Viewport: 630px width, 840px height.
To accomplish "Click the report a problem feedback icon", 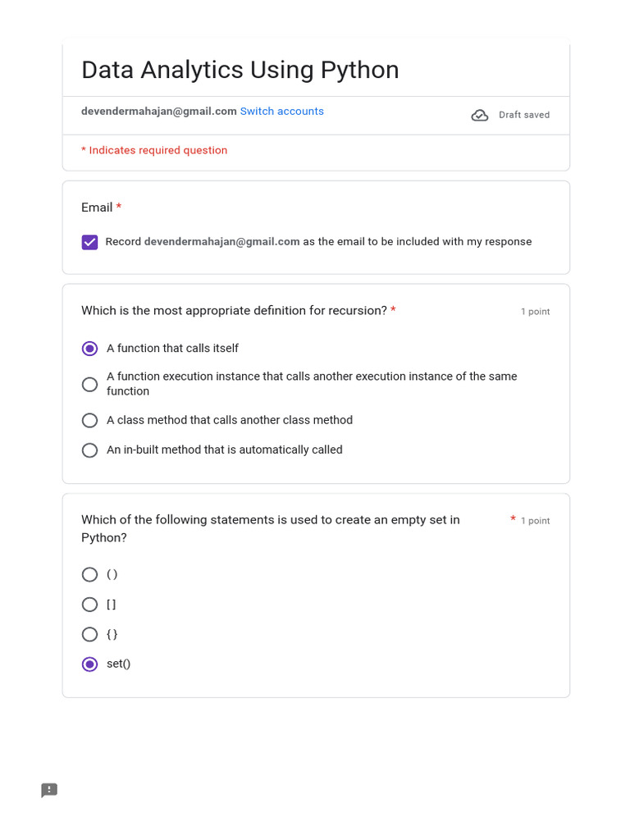I will click(49, 790).
